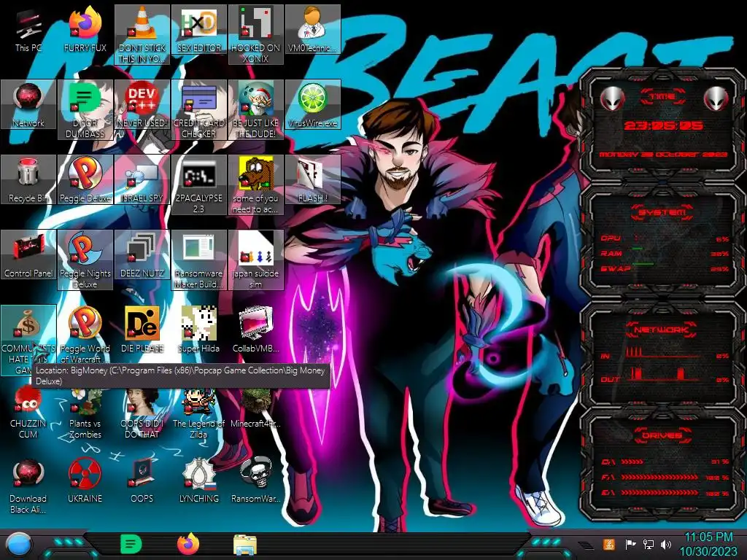Launch BE JUST LIKE THE DUDE icon
This screenshot has width=747, height=560.
click(x=256, y=109)
